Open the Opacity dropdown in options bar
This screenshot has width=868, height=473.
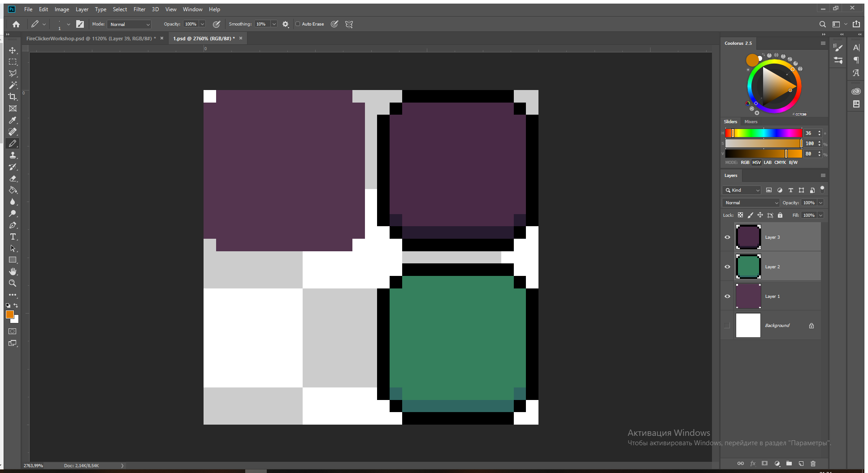202,24
